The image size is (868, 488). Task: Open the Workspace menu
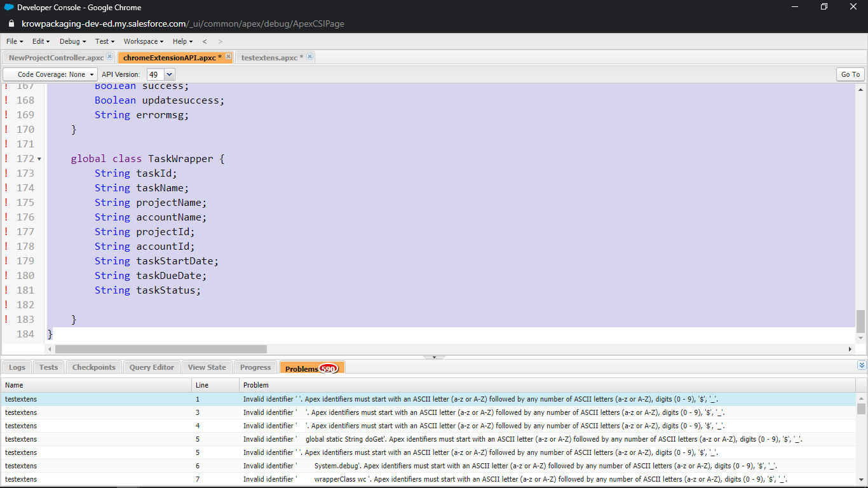click(144, 41)
